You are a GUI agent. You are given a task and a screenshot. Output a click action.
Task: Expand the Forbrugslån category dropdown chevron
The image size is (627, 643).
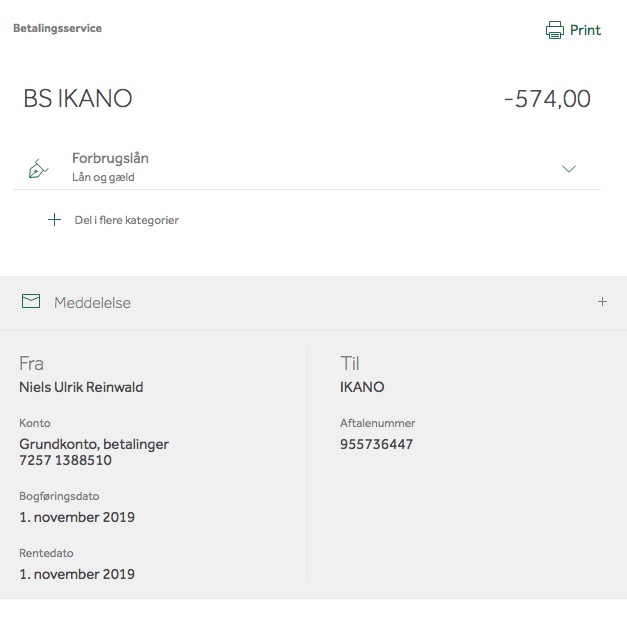point(569,169)
